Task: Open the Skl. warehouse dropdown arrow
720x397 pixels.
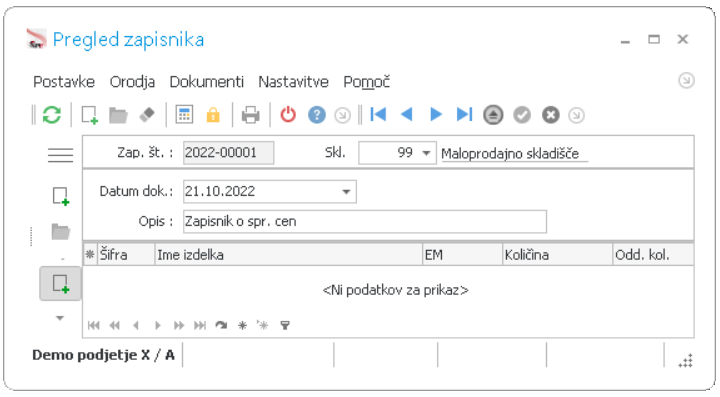Action: (427, 153)
